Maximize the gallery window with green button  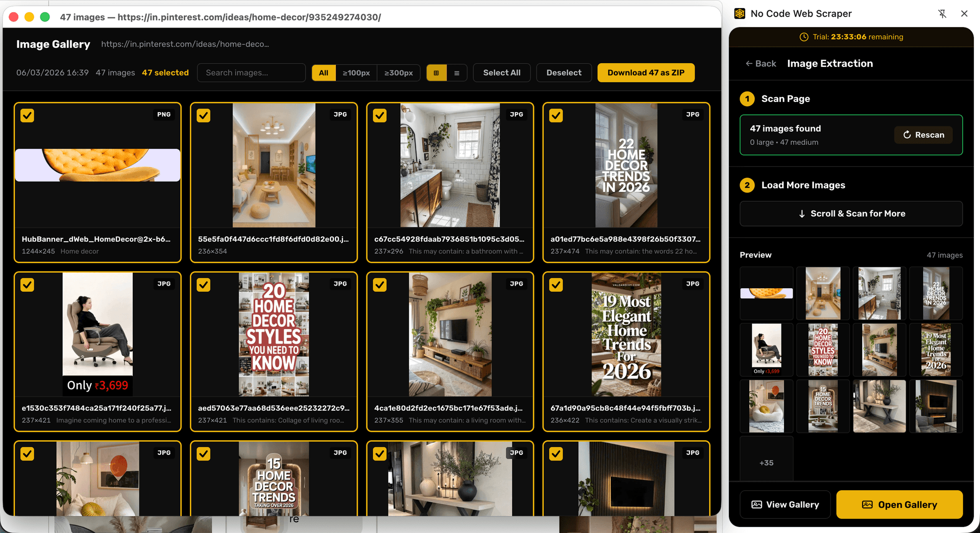click(x=45, y=17)
